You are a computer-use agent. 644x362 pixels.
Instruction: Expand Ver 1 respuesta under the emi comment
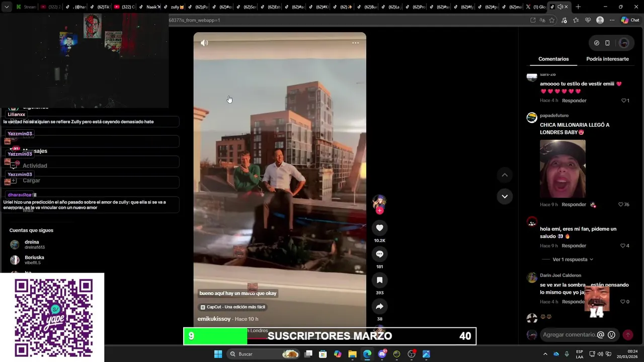[573, 259]
